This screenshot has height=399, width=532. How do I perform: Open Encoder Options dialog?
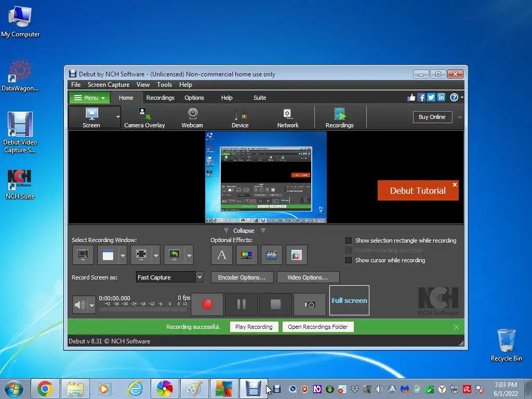242,277
